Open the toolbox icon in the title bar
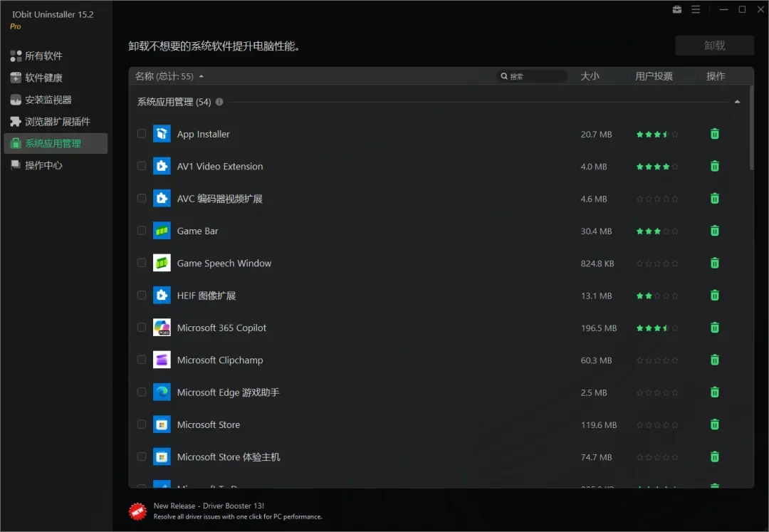Image resolution: width=769 pixels, height=532 pixels. [x=677, y=9]
